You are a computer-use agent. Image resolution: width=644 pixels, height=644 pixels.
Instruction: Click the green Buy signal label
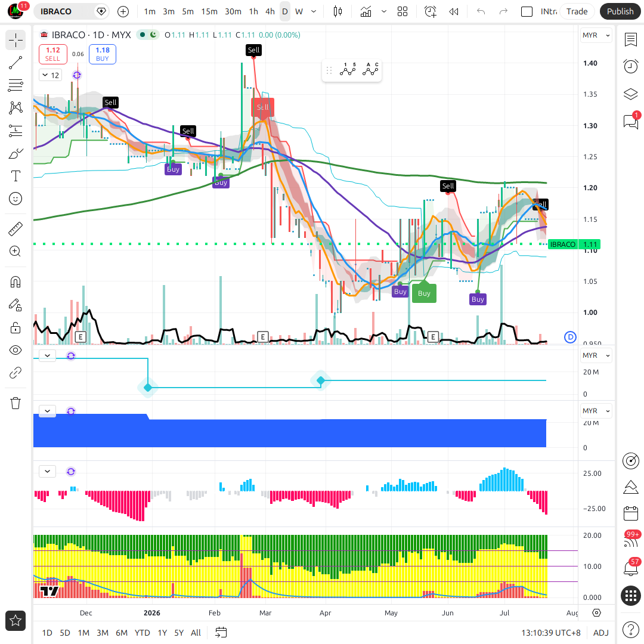pos(424,293)
